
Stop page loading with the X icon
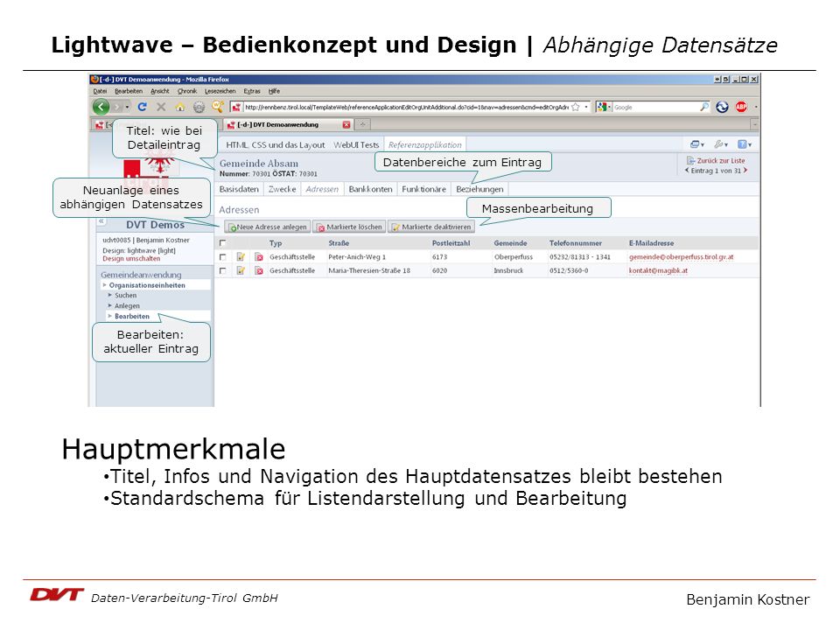161,107
